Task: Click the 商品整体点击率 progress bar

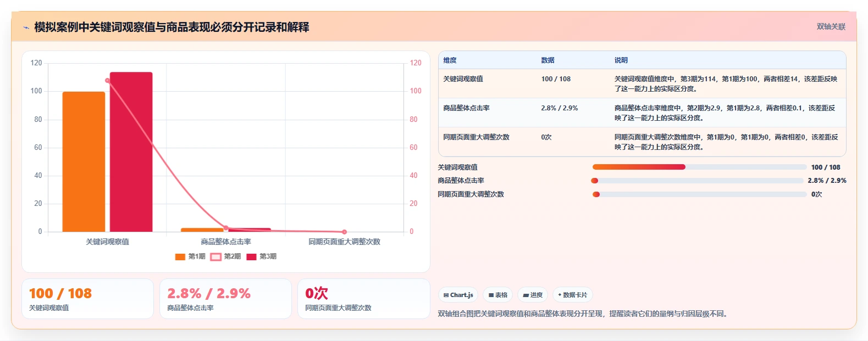Action: point(698,181)
